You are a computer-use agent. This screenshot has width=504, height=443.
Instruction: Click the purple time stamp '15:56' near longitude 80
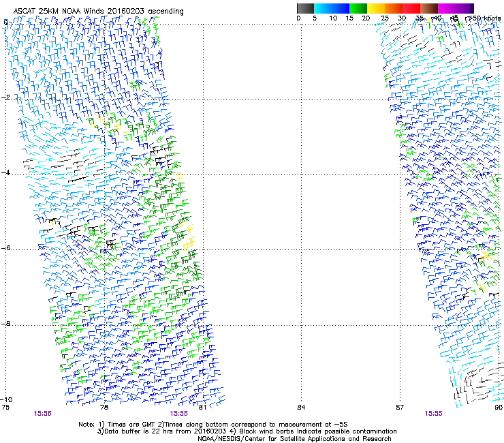tap(178, 414)
